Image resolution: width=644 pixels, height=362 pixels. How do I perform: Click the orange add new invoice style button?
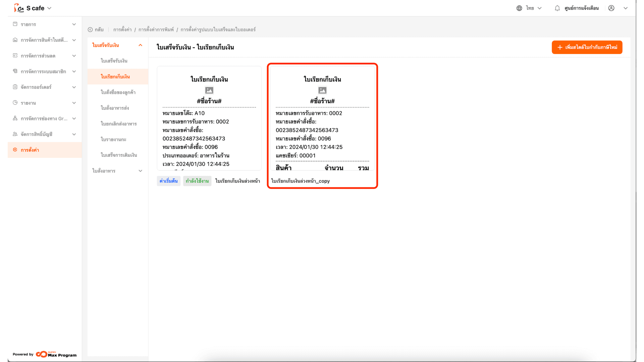tap(587, 47)
